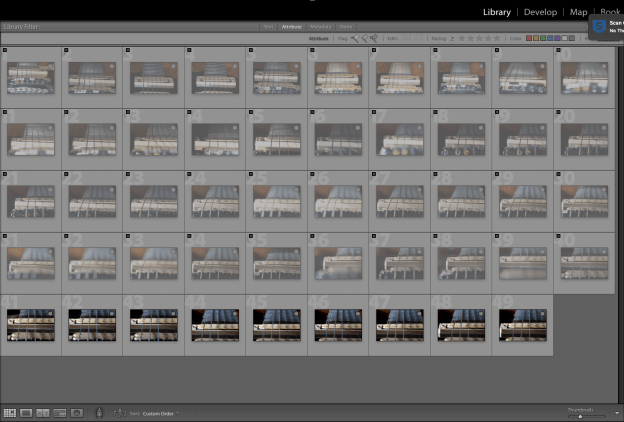
Task: Toggle the rejected photos filter flag
Action: pyautogui.click(x=373, y=38)
